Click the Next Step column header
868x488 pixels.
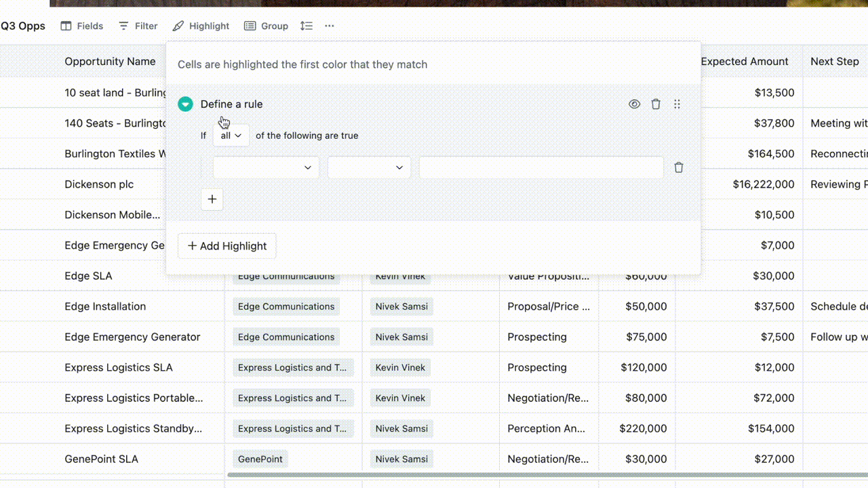(835, 61)
